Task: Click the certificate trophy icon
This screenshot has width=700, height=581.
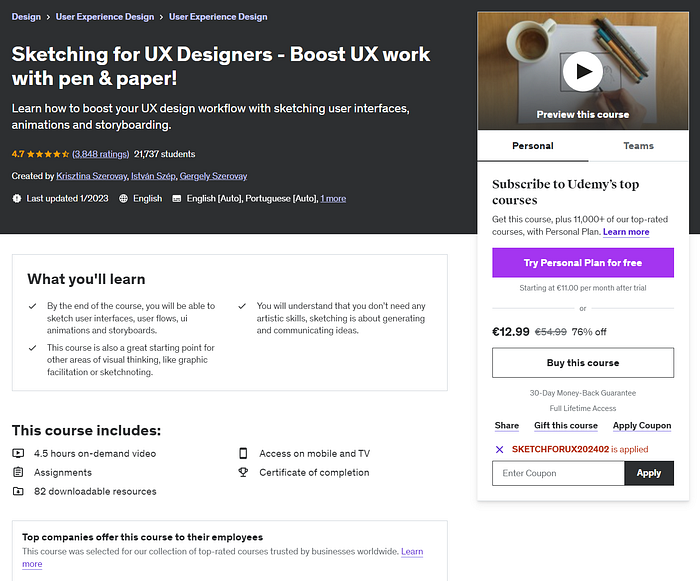Action: tap(243, 472)
